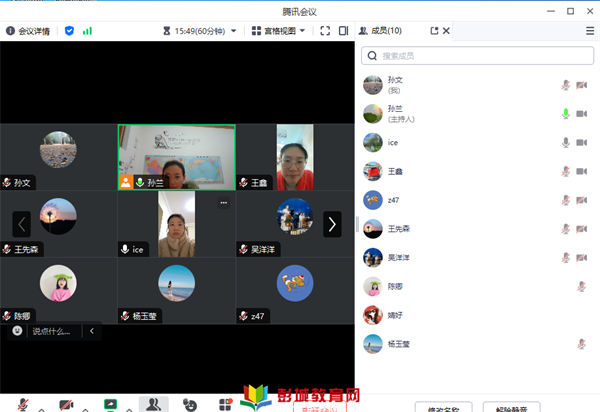
Task: Open the emoji picker in chat bar
Action: (17, 331)
